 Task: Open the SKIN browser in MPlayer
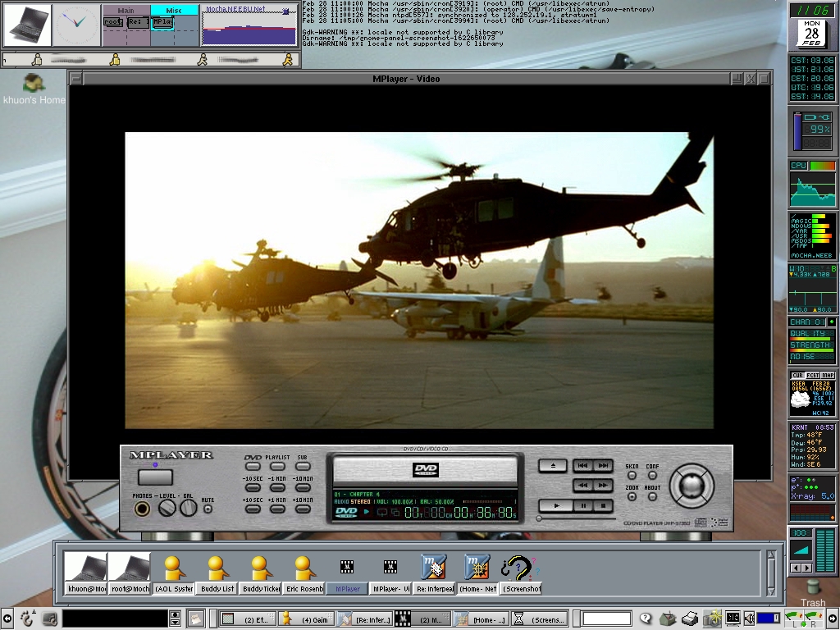632,475
